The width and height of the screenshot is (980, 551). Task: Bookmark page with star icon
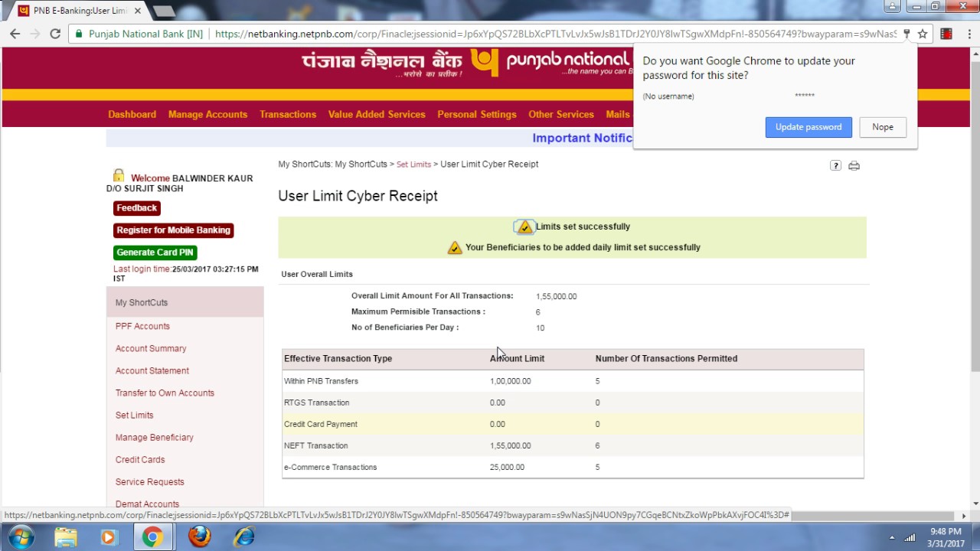[x=923, y=34]
